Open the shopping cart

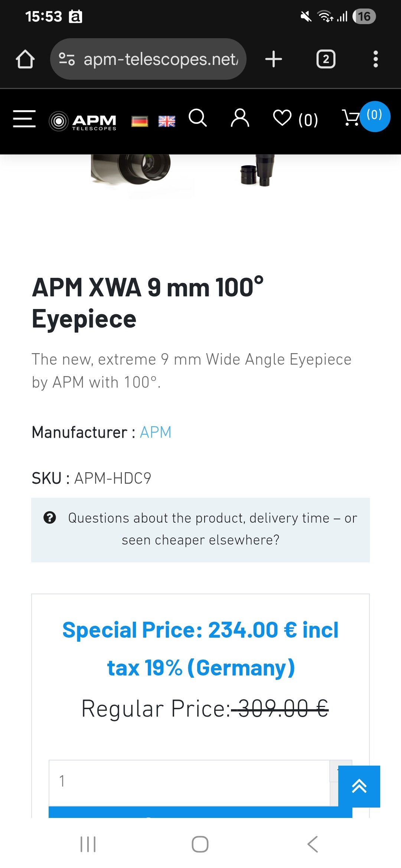tap(351, 118)
